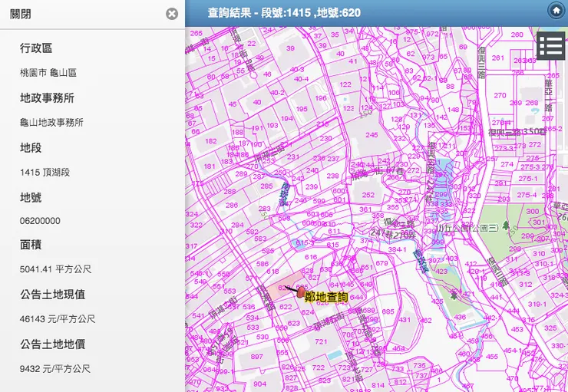Click parcel 270 near 復興三路
The width and height of the screenshot is (568, 392).
coord(500,96)
